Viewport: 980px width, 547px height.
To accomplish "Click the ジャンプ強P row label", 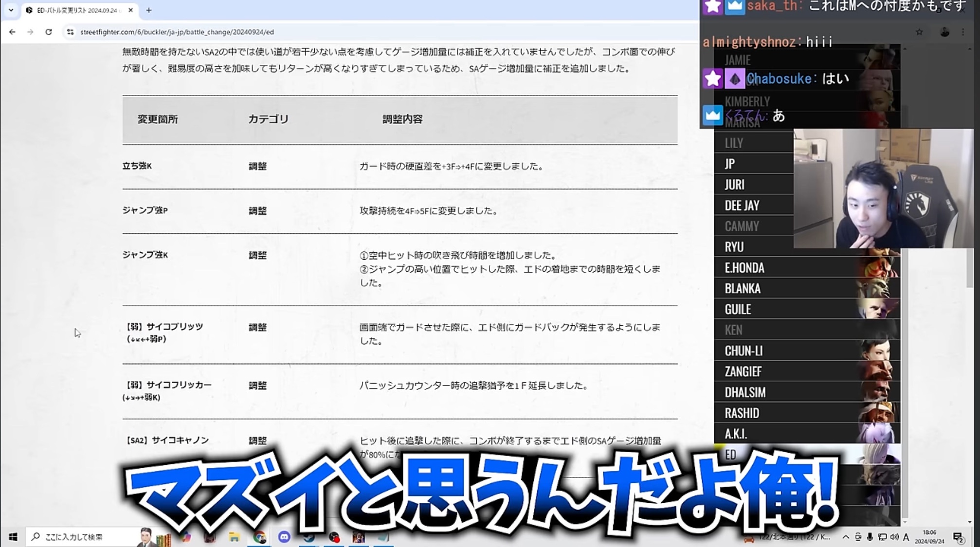I will tap(145, 211).
